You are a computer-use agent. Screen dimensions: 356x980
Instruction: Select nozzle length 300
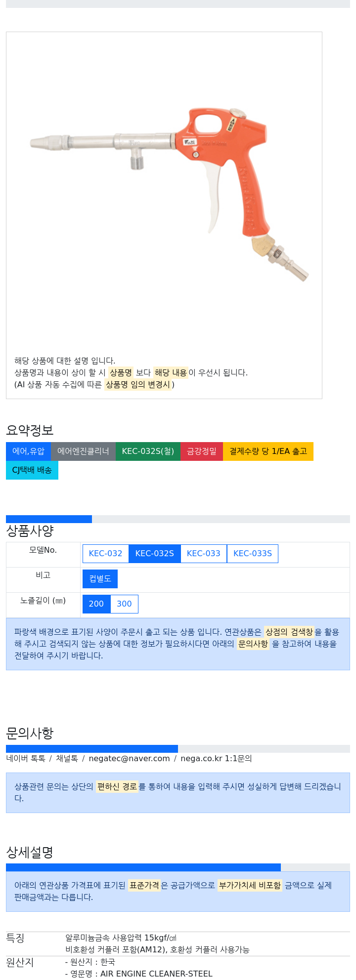[x=124, y=604]
